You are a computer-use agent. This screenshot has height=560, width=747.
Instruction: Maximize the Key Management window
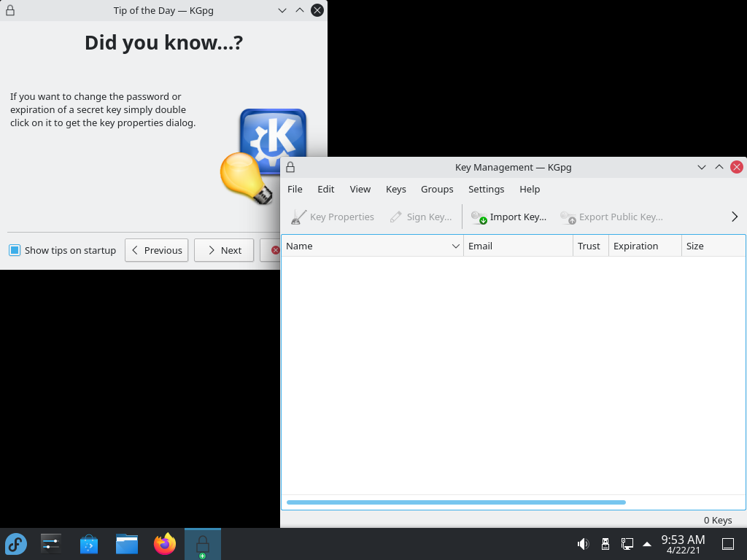coord(719,168)
